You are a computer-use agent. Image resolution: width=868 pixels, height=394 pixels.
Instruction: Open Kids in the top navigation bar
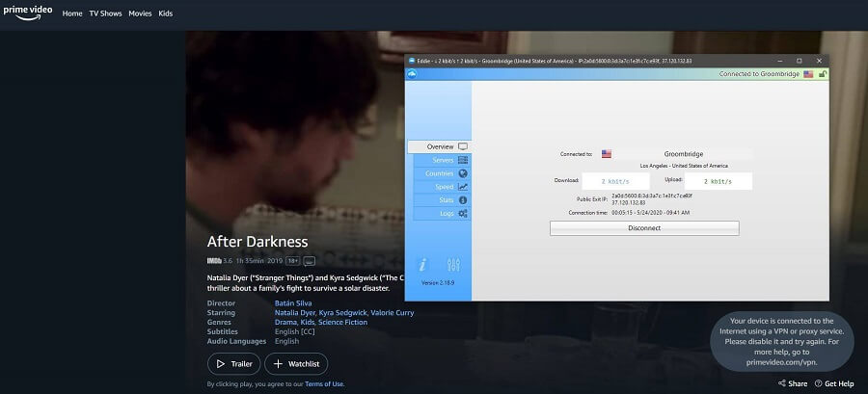(166, 13)
